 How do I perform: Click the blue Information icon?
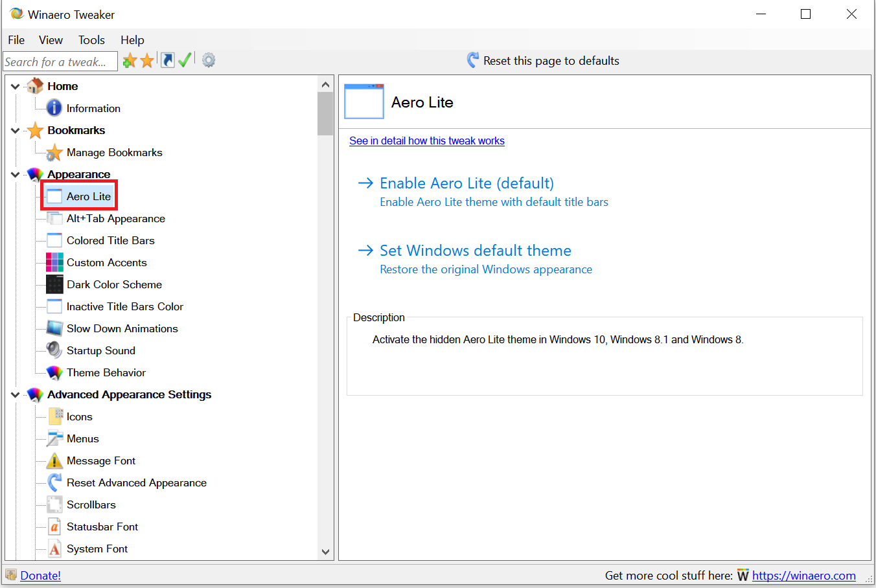[54, 108]
